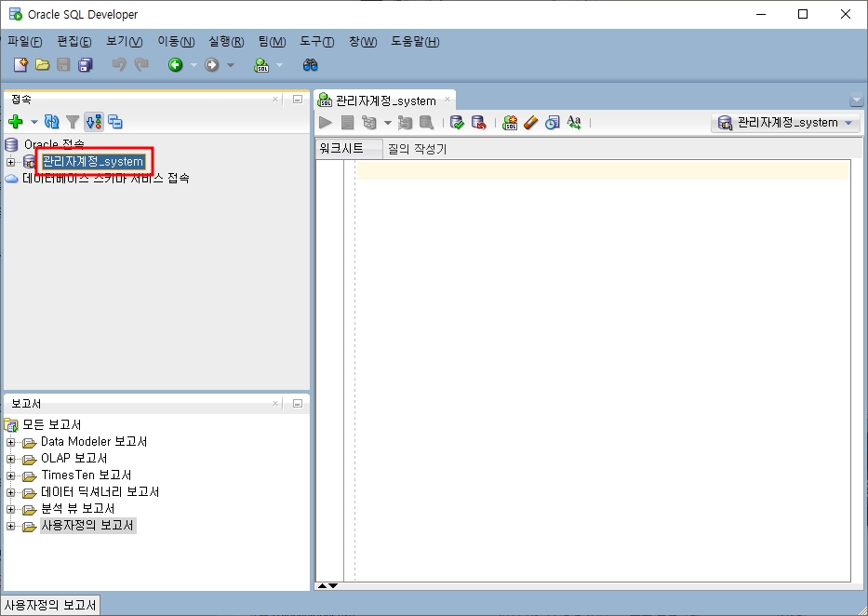Close the 접속 panel
This screenshot has width=868, height=616.
275,99
